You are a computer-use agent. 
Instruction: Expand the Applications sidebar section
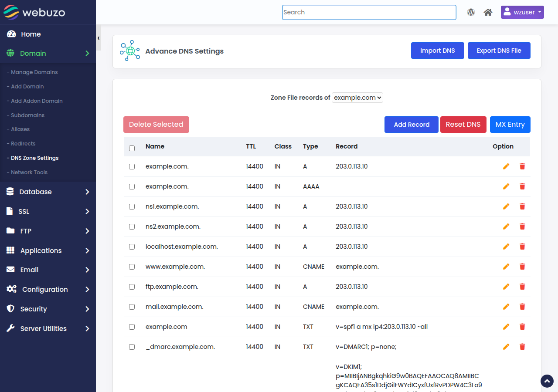point(48,250)
